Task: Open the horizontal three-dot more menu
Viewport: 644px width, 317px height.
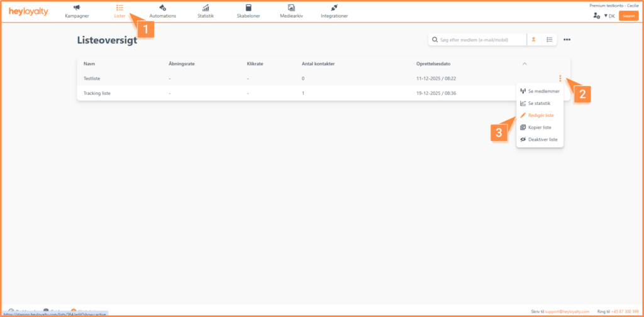Action: (567, 40)
